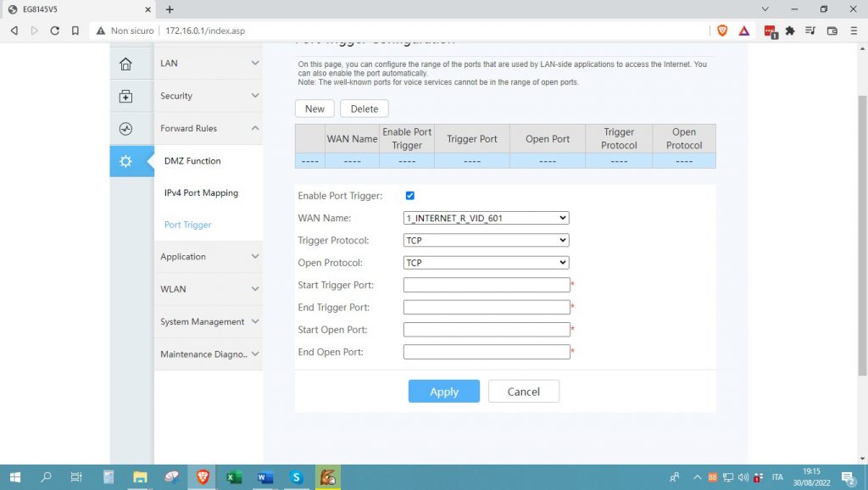Expand the WLAN menu section
The image size is (868, 490).
[x=209, y=289]
